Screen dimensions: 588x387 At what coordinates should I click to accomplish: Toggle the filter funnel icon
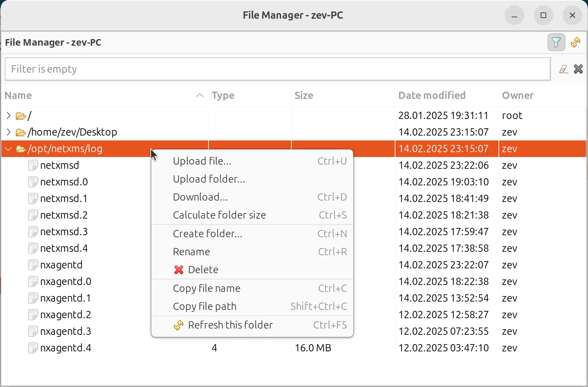pos(556,42)
